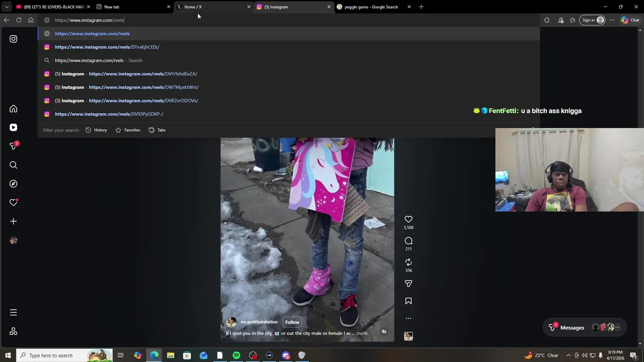Show hidden system tray icons
Image resolution: width=644 pixels, height=362 pixels.
click(x=569, y=355)
